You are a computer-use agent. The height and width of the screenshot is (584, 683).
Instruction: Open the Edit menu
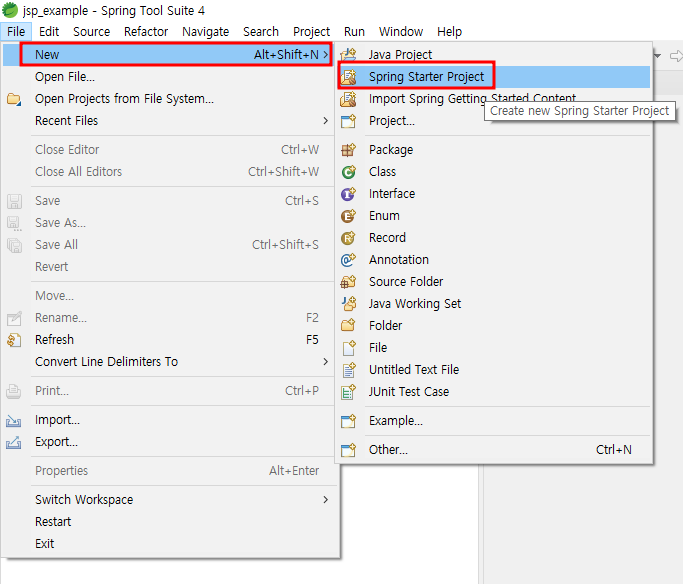[x=49, y=31]
